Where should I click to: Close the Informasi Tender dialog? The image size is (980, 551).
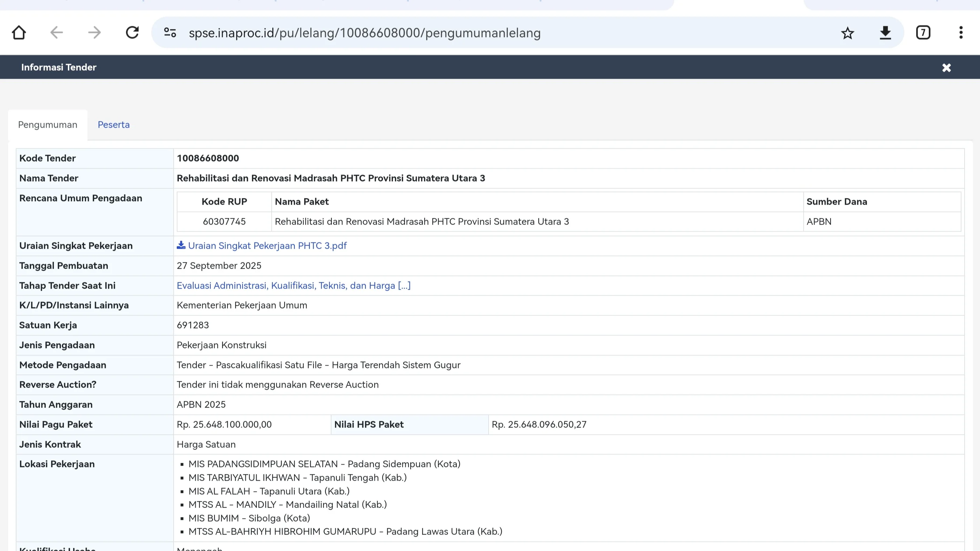click(x=946, y=68)
